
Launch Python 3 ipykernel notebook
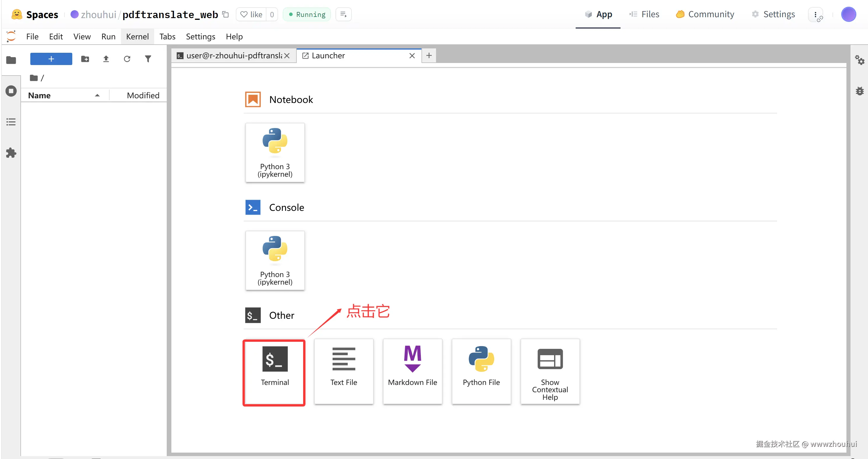pos(275,153)
